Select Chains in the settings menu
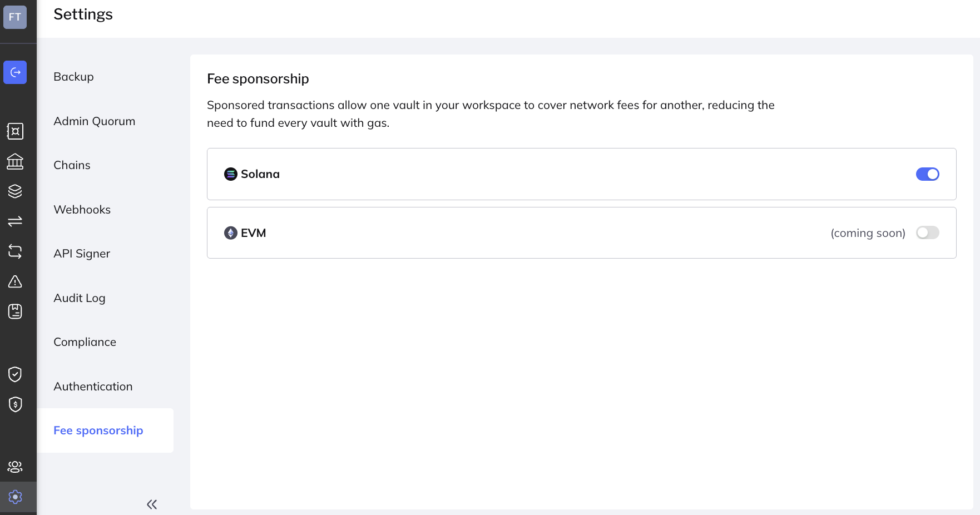Screen dimensions: 980x515 pyautogui.click(x=72, y=165)
